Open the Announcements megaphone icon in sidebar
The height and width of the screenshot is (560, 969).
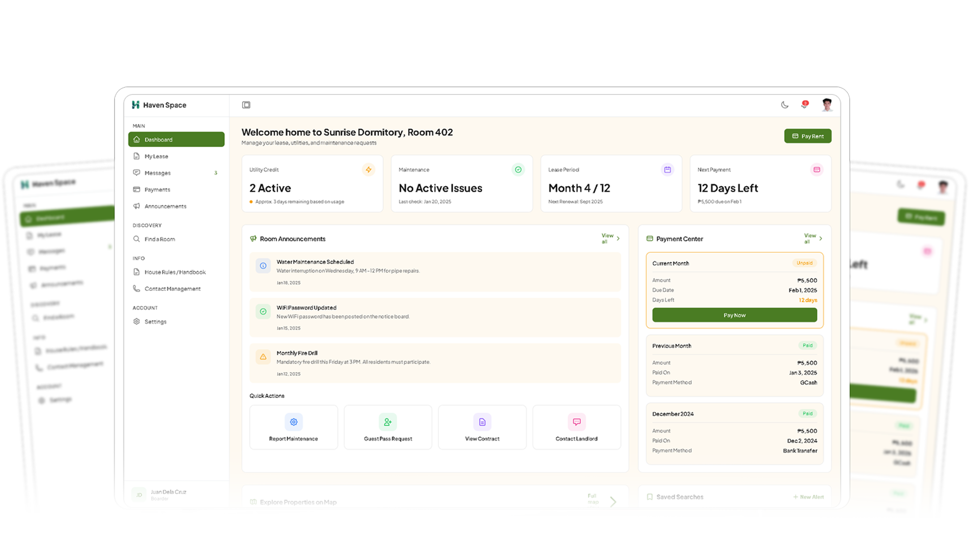[x=136, y=206]
